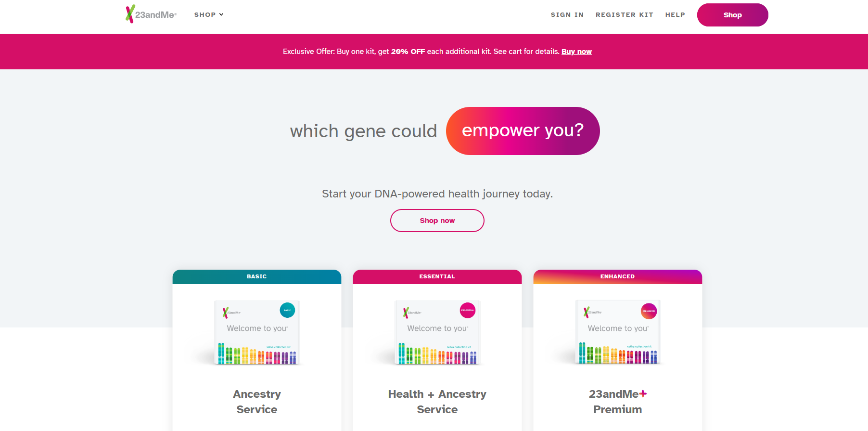Expand the SHOP dropdown menu
868x431 pixels.
pyautogui.click(x=209, y=14)
